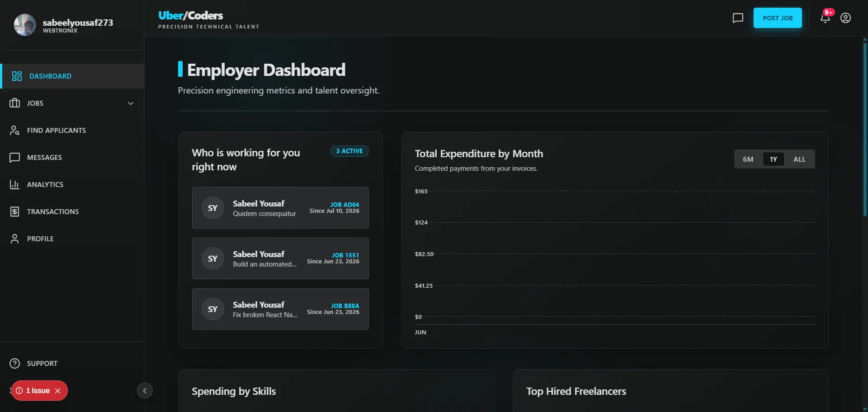Click the Total Expenditure by Month title
Image resolution: width=868 pixels, height=412 pixels.
[479, 154]
